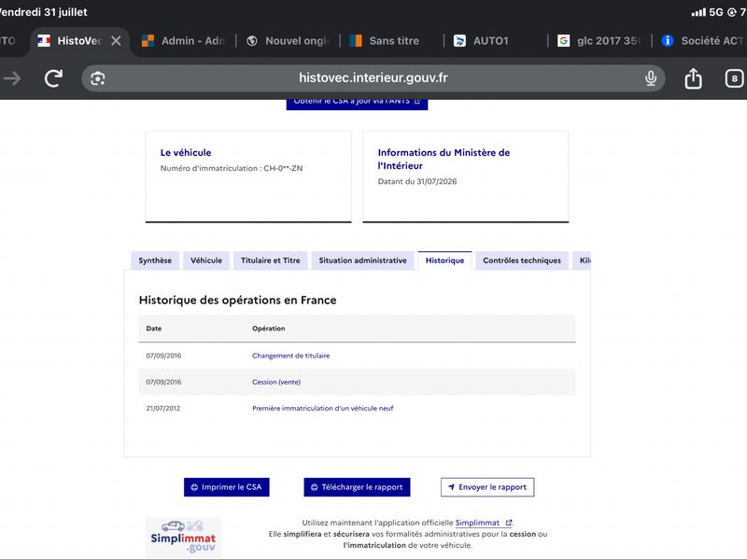Viewport: 747px width, 560px height.
Task: Open the Véhicule tab
Action: click(206, 260)
